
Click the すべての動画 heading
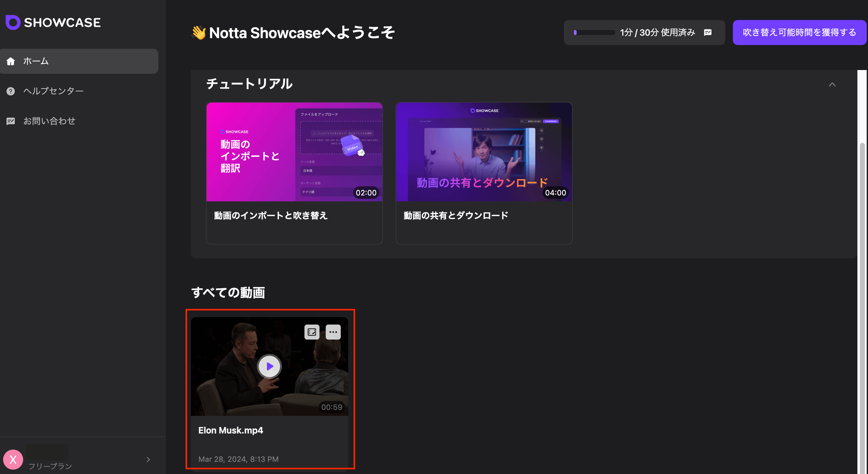point(228,293)
